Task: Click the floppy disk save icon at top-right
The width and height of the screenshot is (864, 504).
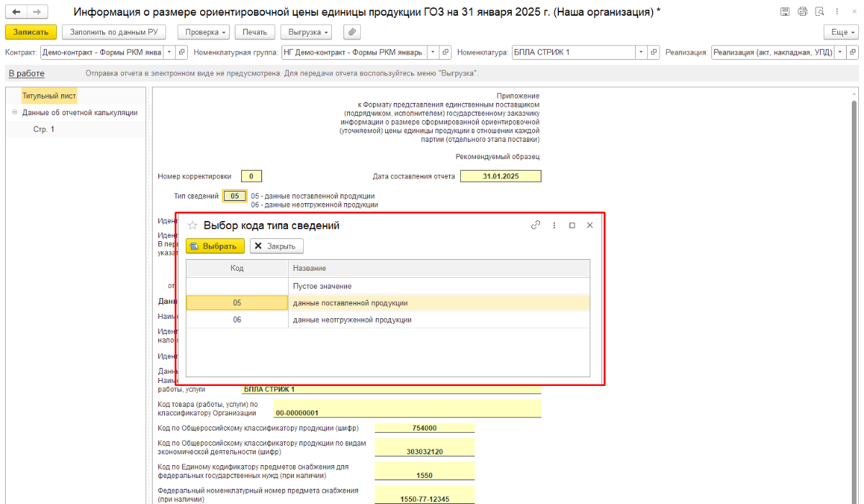Action: (x=784, y=12)
